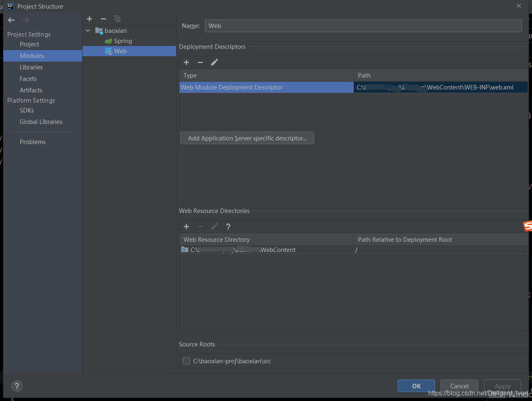Click Add Application Server specific descriptor

pos(247,138)
